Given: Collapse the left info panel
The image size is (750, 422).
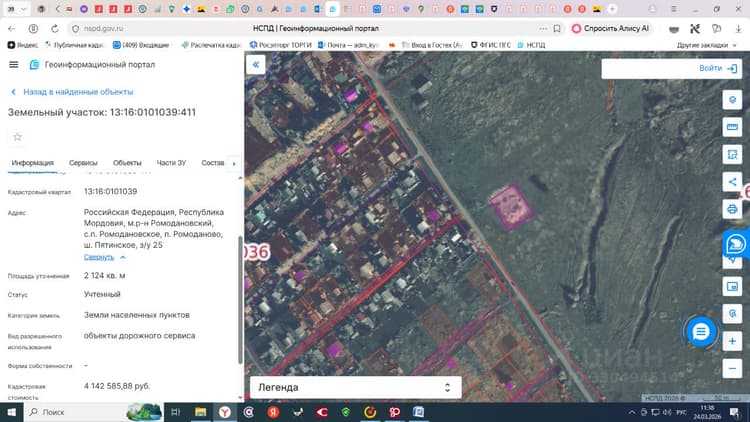Looking at the screenshot, I should point(255,65).
